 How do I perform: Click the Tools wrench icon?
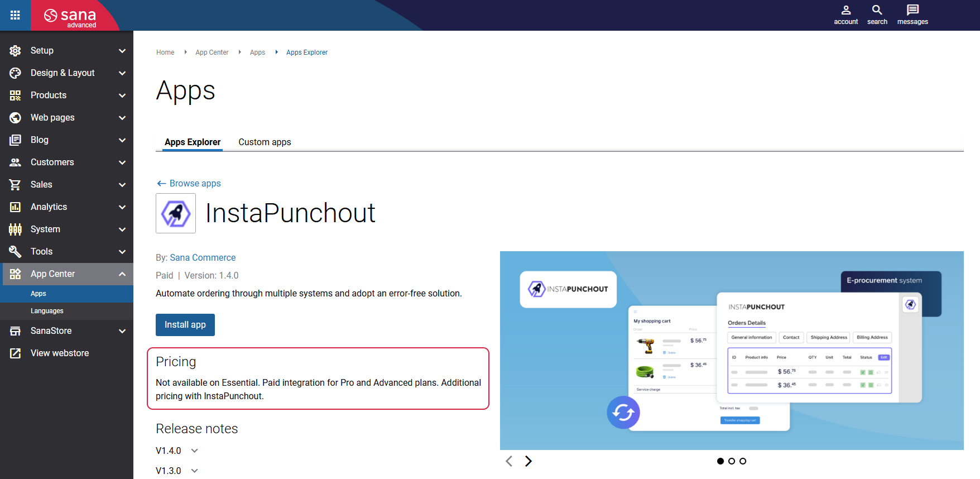click(x=15, y=252)
